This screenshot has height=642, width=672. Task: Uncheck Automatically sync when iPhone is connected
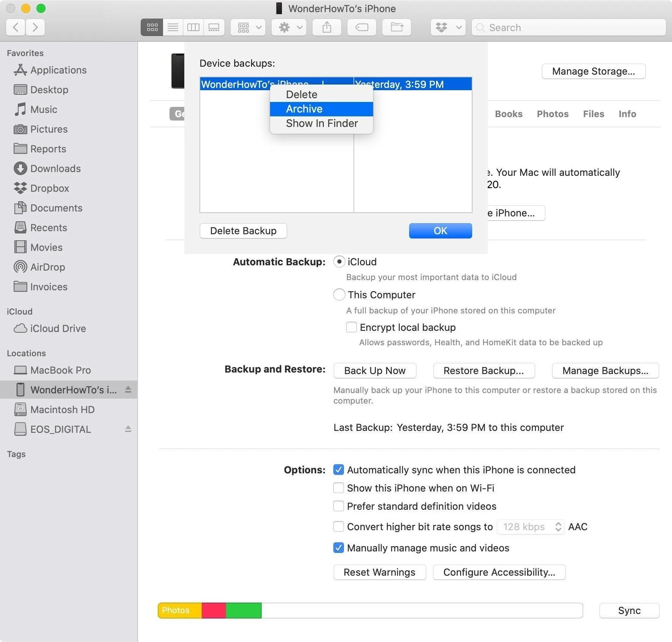click(339, 470)
